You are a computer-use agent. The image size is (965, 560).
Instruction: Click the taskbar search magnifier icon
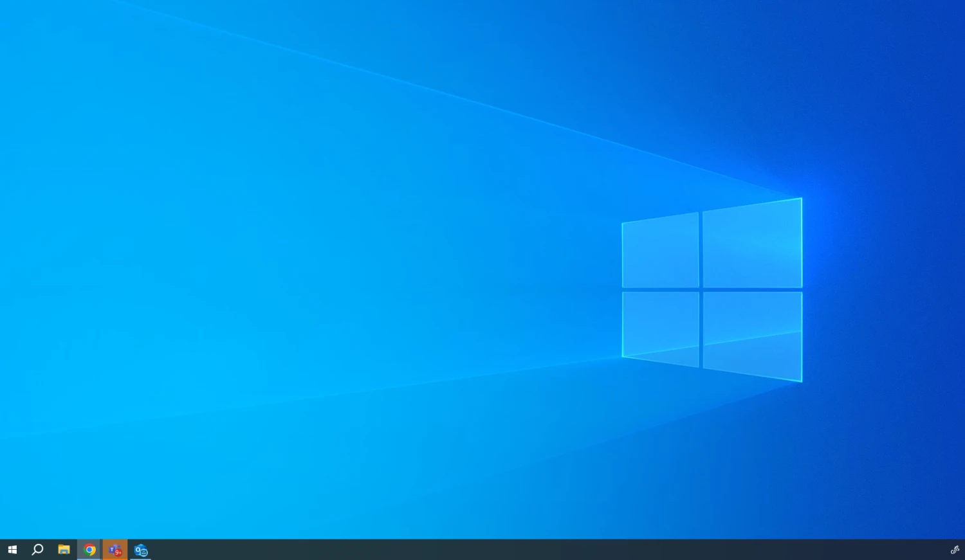tap(37, 550)
